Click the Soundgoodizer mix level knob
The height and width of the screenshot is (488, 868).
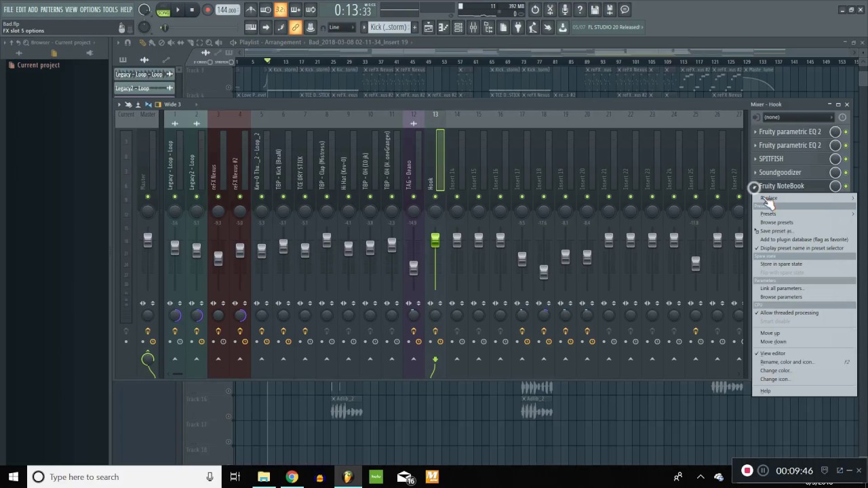835,172
